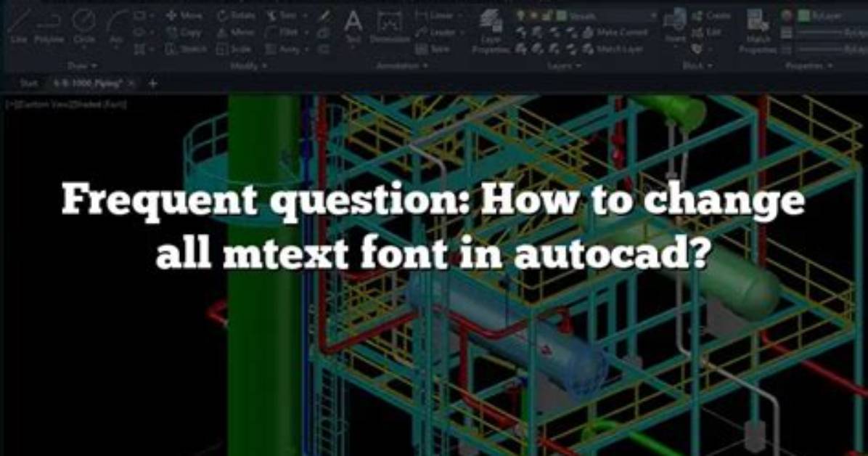Switch to the Piping drawing tab

tap(88, 83)
